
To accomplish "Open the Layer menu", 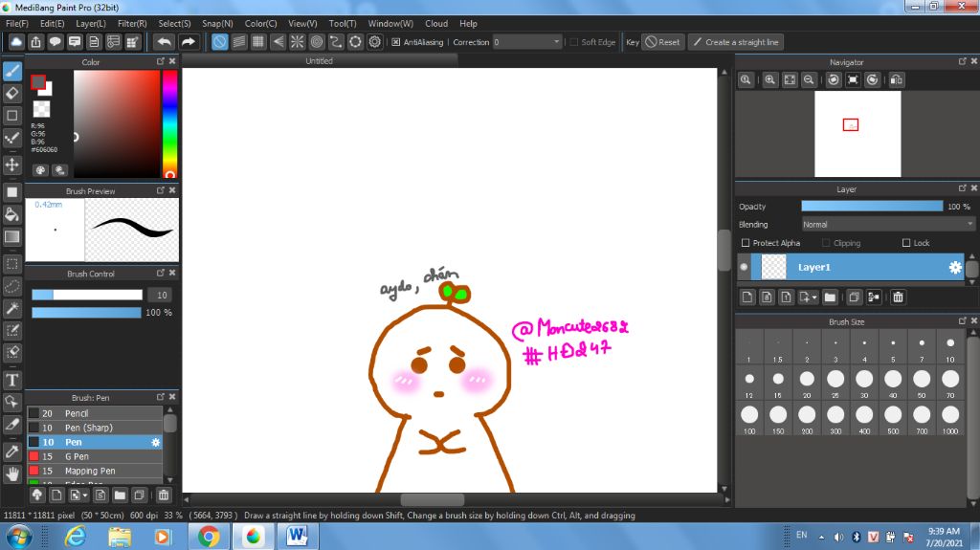I will (x=91, y=23).
